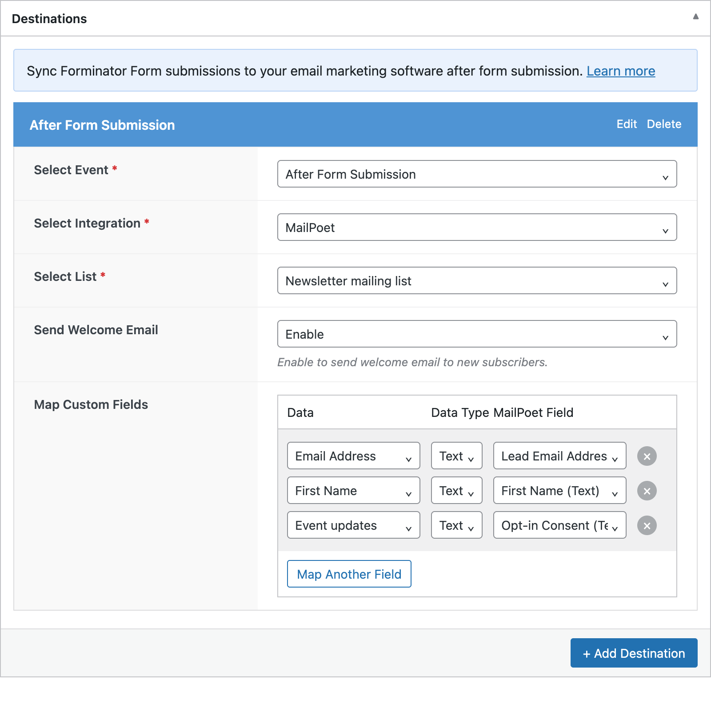Viewport: 711px width, 728px height.
Task: Click the Select Event label
Action: (71, 170)
